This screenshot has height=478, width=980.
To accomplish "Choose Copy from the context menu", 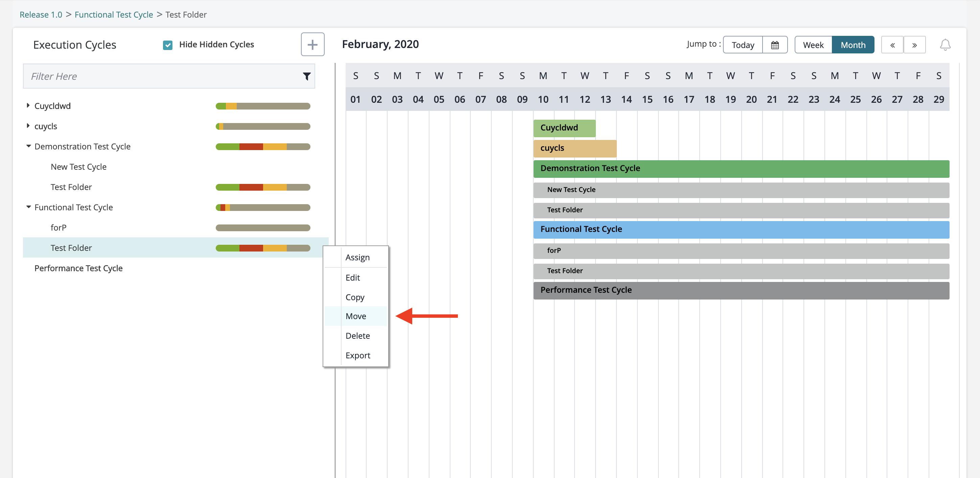I will 355,297.
